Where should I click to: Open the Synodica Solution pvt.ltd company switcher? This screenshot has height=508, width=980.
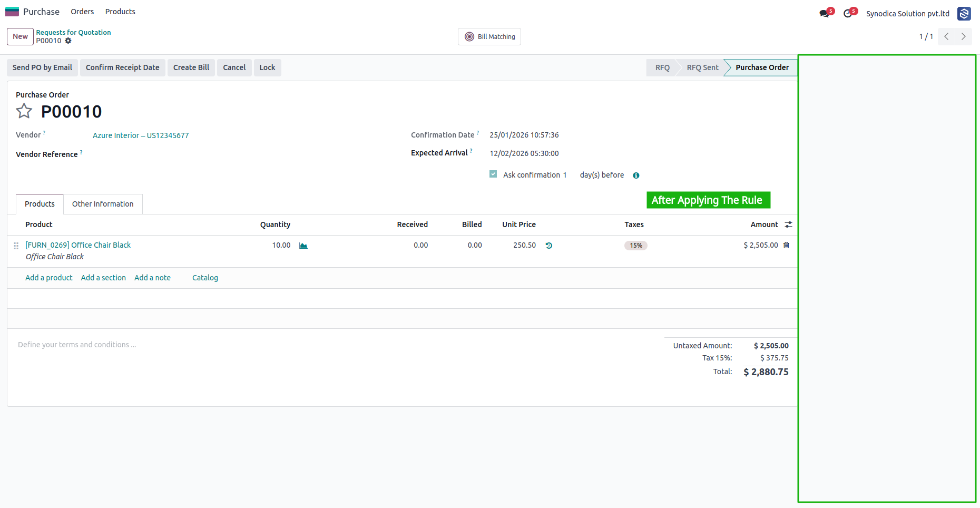coord(907,14)
